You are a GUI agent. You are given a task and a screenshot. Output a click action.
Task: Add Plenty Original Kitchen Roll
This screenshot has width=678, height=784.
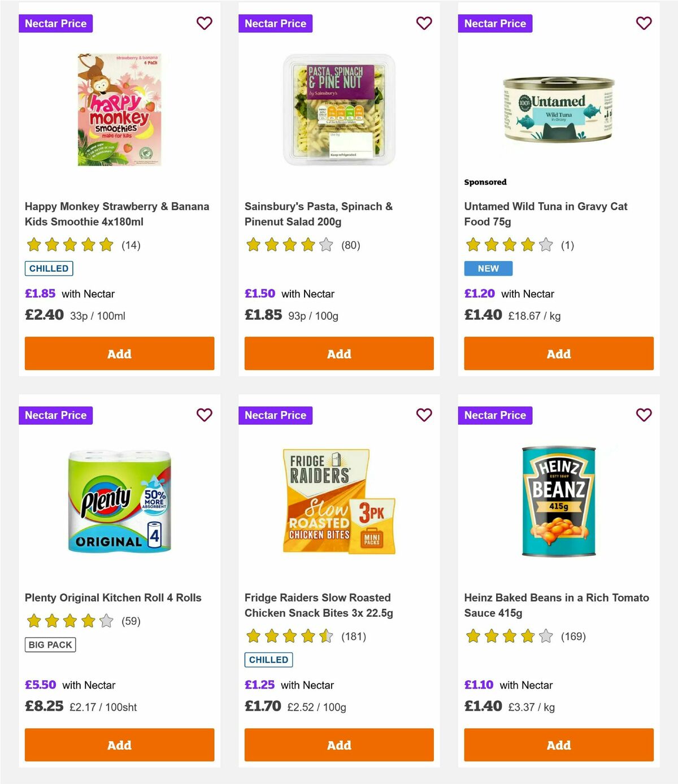[x=119, y=745]
